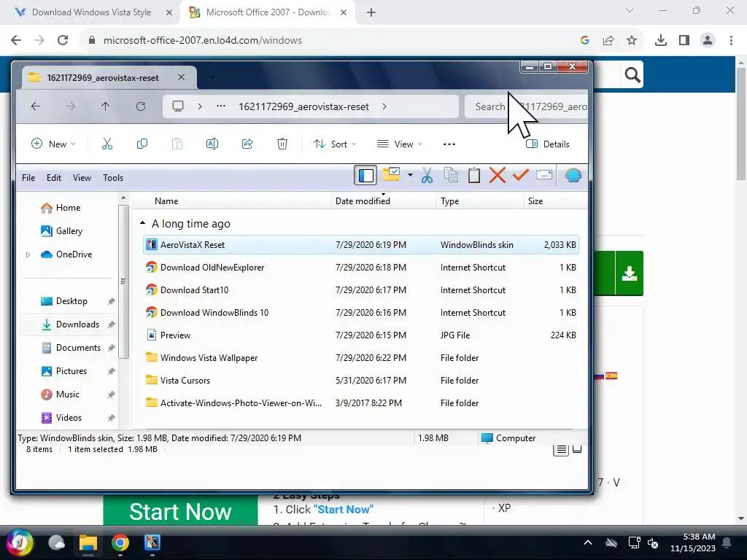Click the PC monitor icon in address bar
Viewport: 747px width, 560px height.
178,106
